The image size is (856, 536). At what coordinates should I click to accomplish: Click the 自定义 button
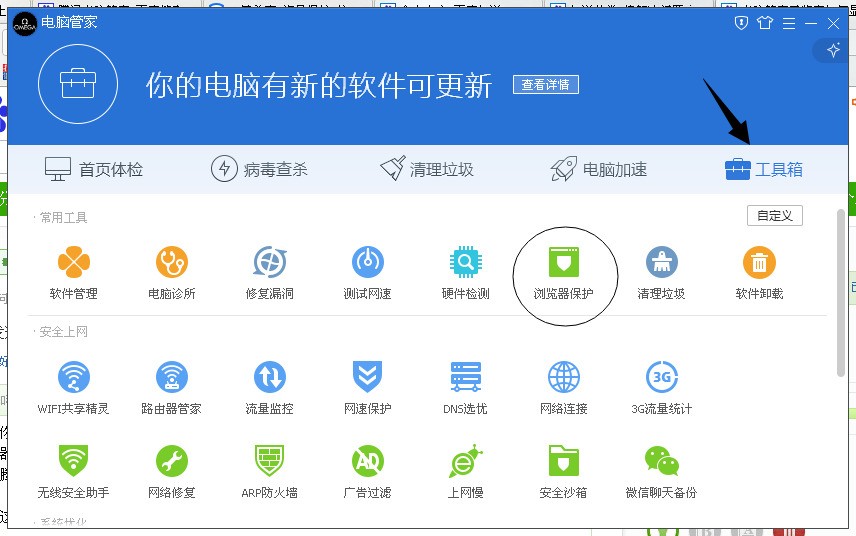tap(775, 216)
